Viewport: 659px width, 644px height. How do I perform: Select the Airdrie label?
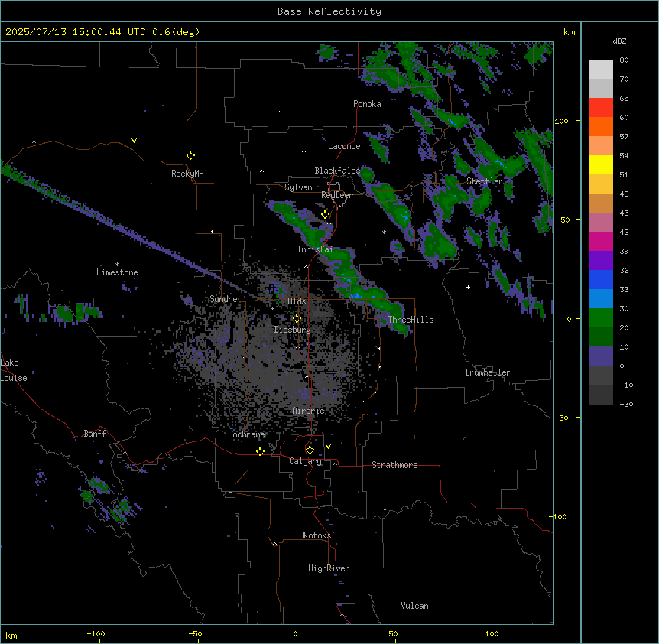(x=309, y=411)
